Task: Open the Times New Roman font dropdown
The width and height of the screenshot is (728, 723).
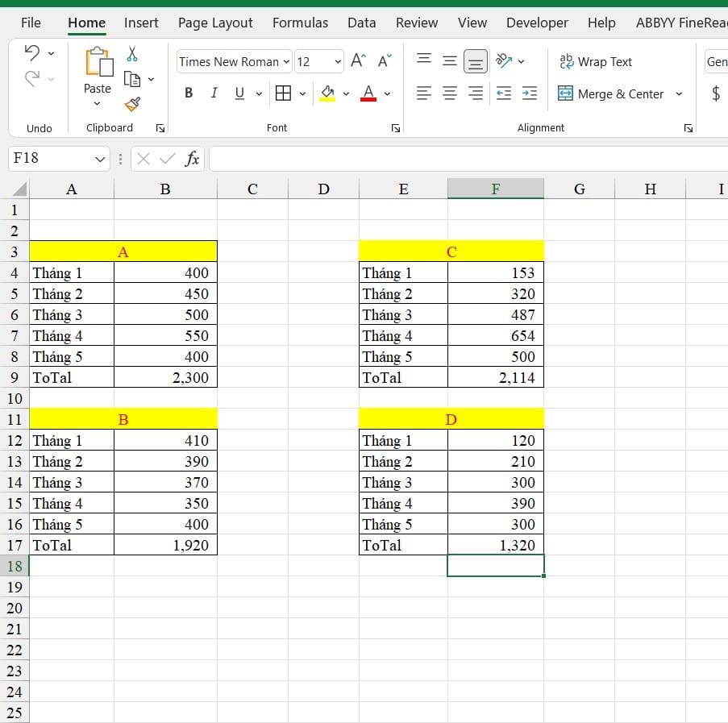Action: 286,61
